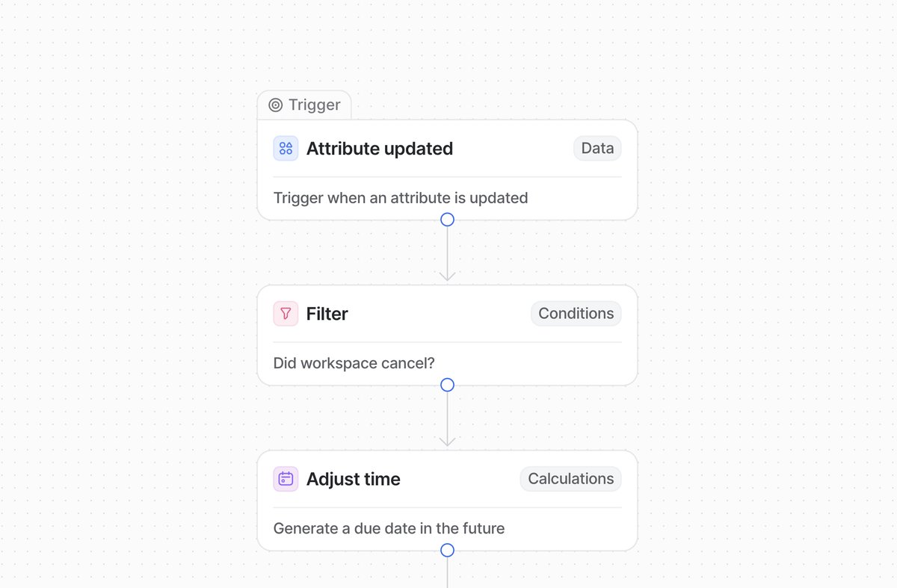Click the Conditions category badge
This screenshot has height=588, width=897.
(576, 314)
